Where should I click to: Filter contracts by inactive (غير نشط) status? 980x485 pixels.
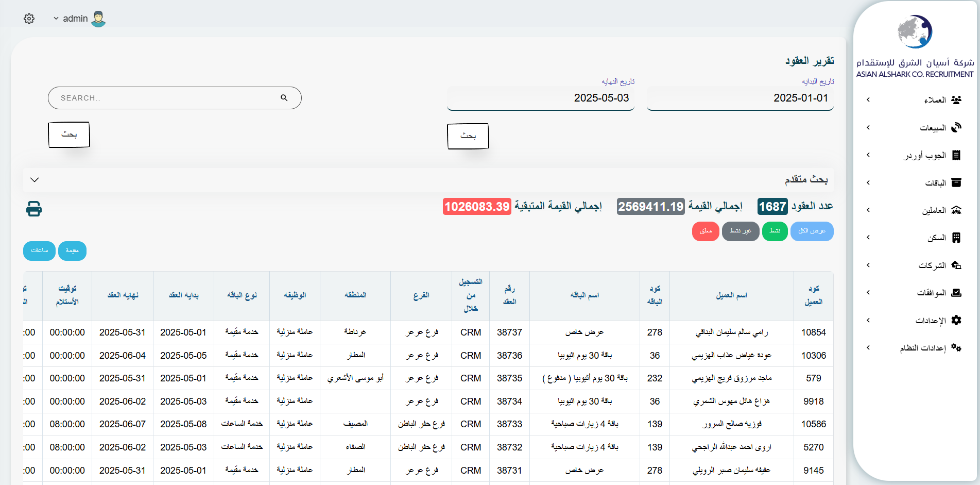point(740,231)
